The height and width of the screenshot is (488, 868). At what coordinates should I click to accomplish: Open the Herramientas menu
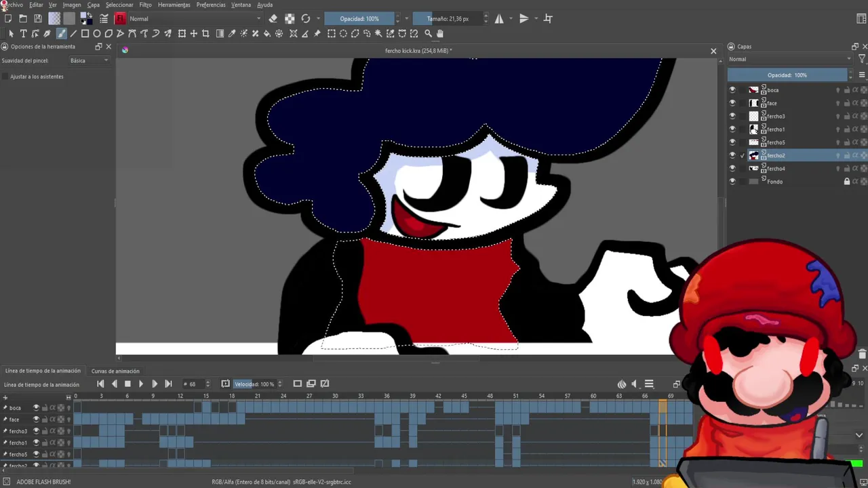pos(174,5)
